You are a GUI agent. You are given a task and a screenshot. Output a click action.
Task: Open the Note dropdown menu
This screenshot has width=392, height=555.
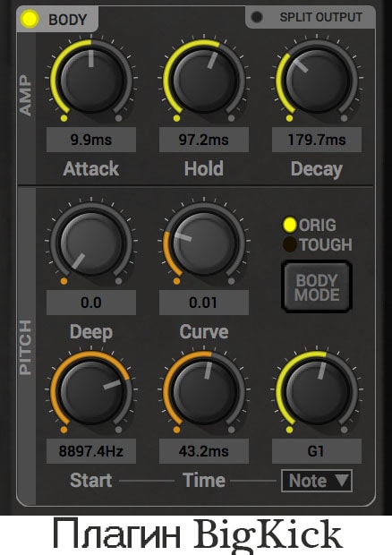pyautogui.click(x=317, y=481)
